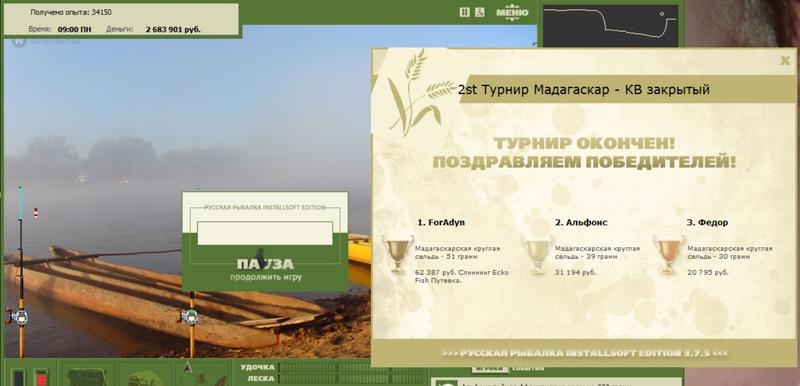Viewport: 800px width, 386px height.
Task: Click the prize amount '31 194 руб.'
Action: (576, 273)
